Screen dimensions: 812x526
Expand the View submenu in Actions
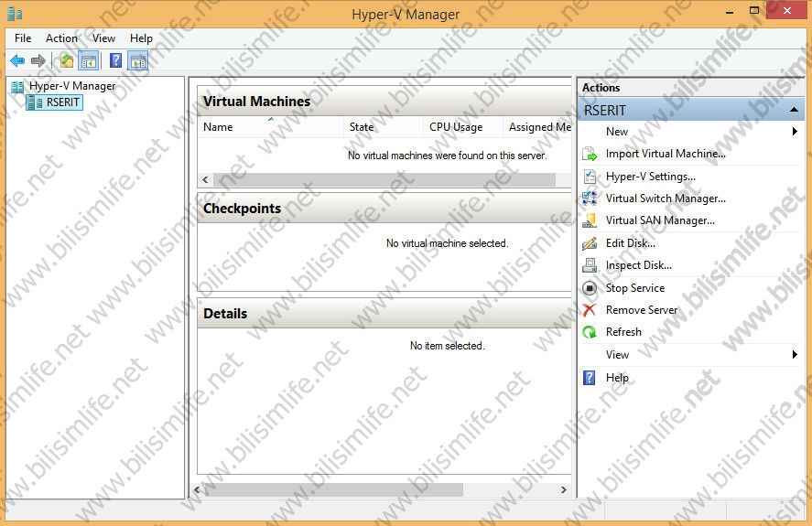coord(795,355)
